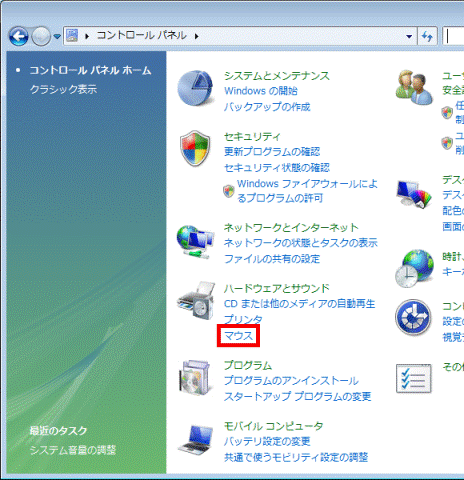
Task: Open the Ease of Access circular icon
Action: pos(413,317)
